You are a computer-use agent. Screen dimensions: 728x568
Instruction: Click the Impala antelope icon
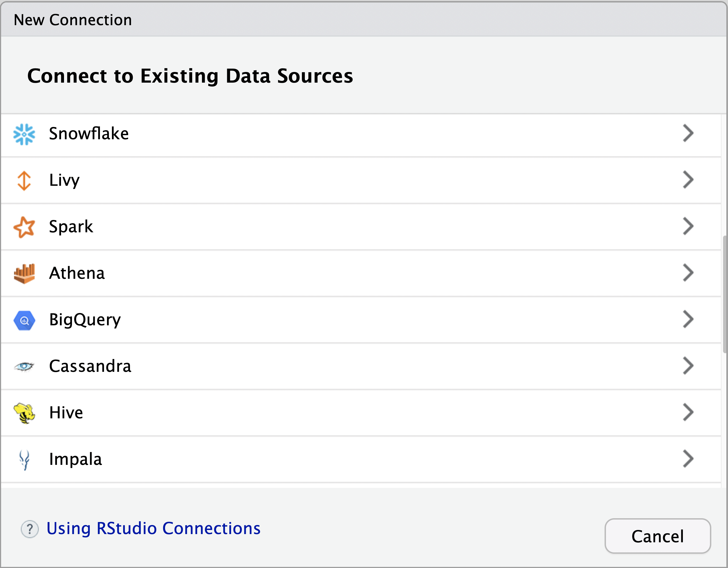[x=24, y=460]
